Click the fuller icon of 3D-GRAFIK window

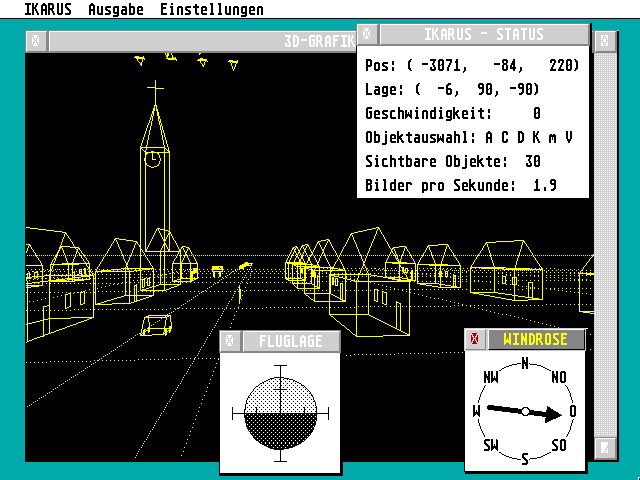point(605,41)
